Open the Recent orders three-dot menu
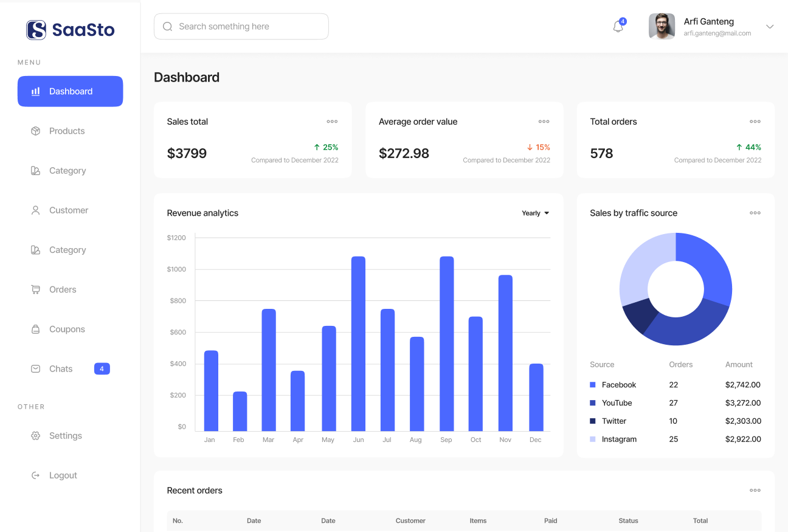The height and width of the screenshot is (532, 788). click(x=755, y=490)
